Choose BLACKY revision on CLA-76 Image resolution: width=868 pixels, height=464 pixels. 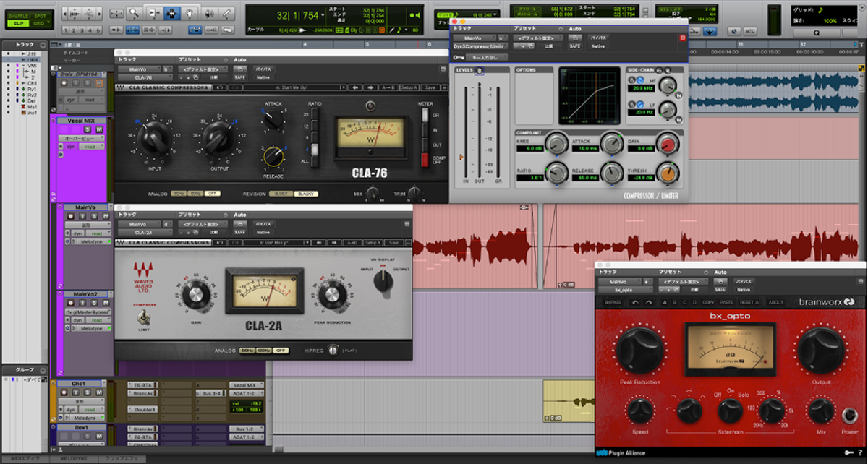point(307,194)
